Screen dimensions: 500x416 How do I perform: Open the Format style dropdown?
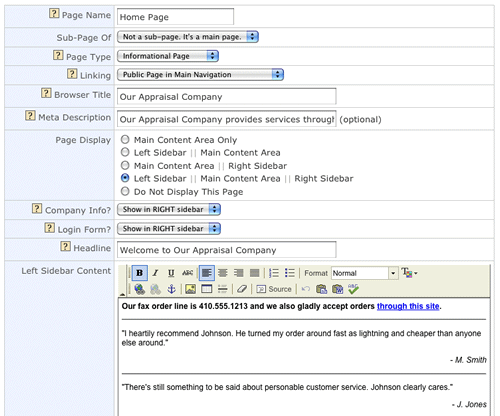point(365,273)
